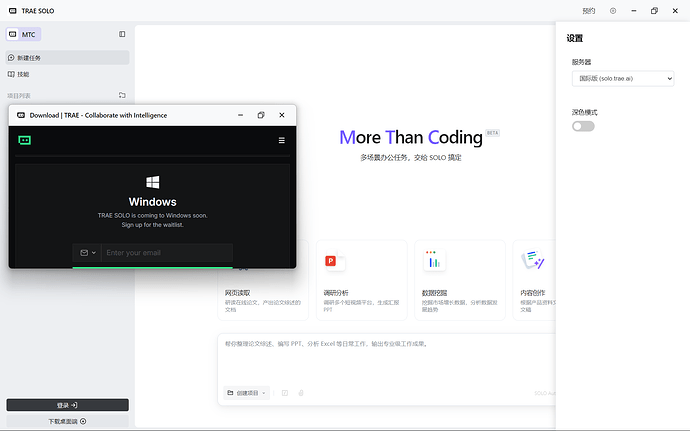Open the 服务器 server dropdown
This screenshot has width=690, height=431.
[623, 78]
